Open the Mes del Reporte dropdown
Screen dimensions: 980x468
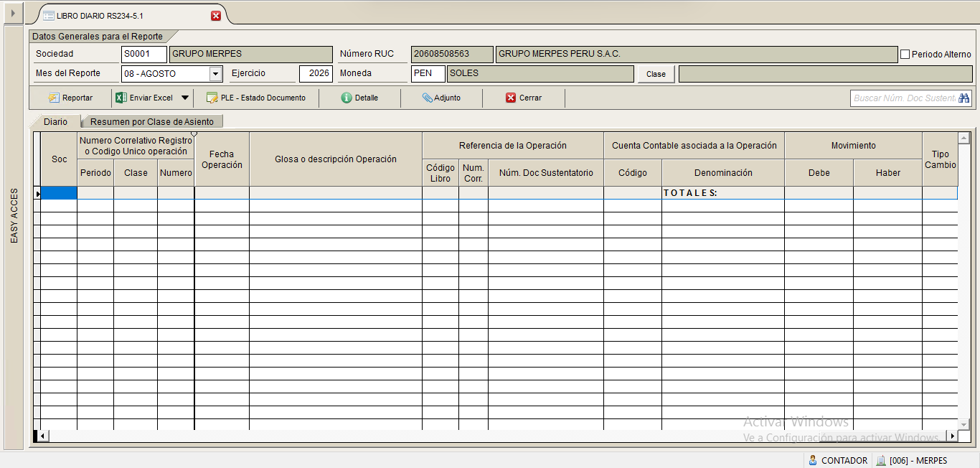point(216,73)
